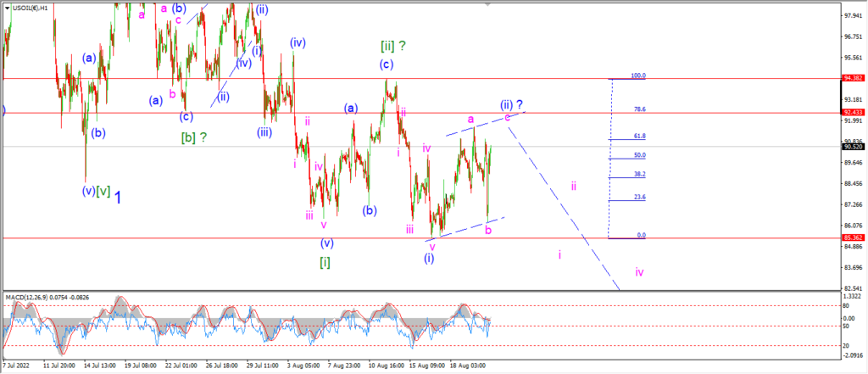This screenshot has width=868, height=374.
Task: Select the Fibonacci 50.0 level label
Action: (x=641, y=155)
